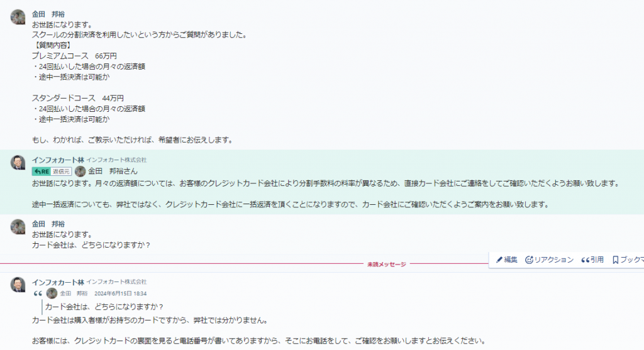The height and width of the screenshot is (350, 644).
Task: Open the リアクション reaction button
Action: pyautogui.click(x=549, y=260)
